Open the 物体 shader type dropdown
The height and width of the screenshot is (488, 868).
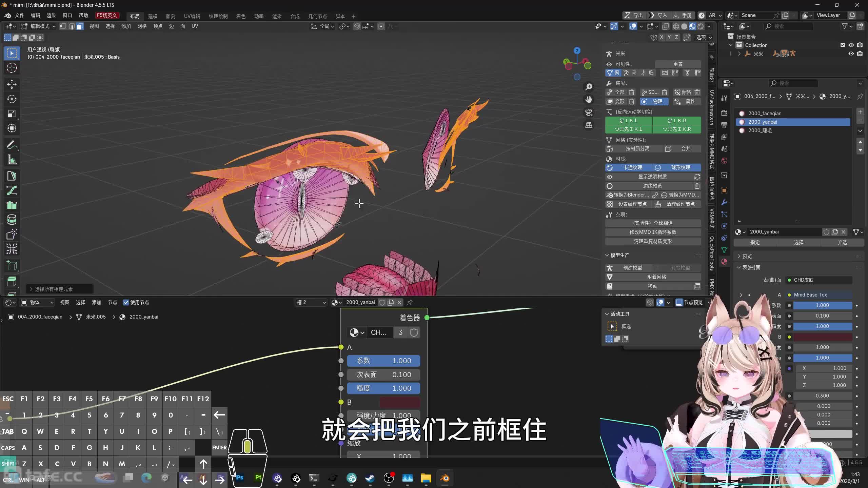point(37,302)
